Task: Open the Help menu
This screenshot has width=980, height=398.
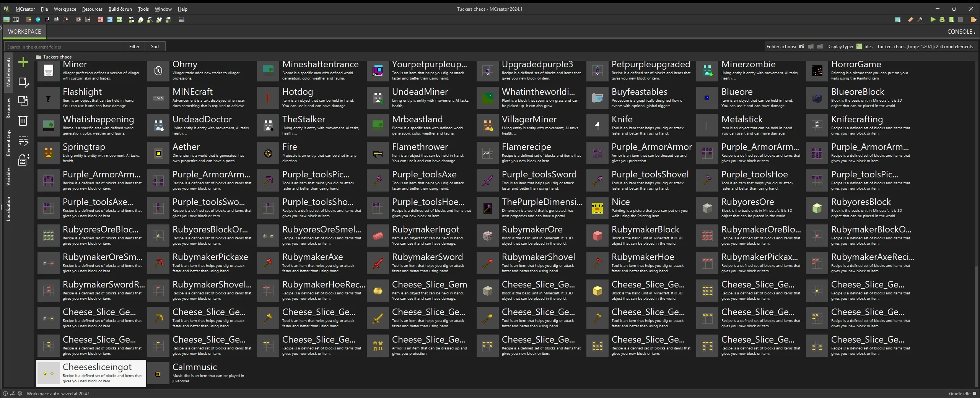Action: pyautogui.click(x=182, y=9)
